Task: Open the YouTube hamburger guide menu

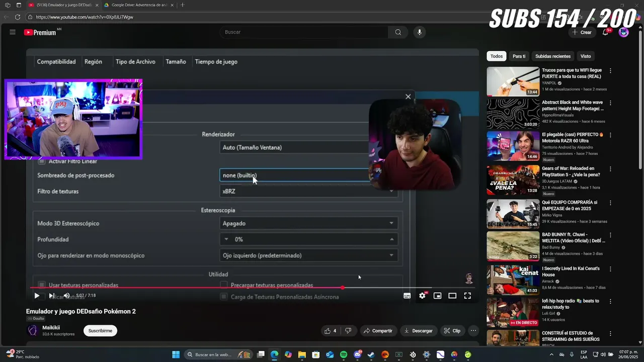Action: pos(12,32)
